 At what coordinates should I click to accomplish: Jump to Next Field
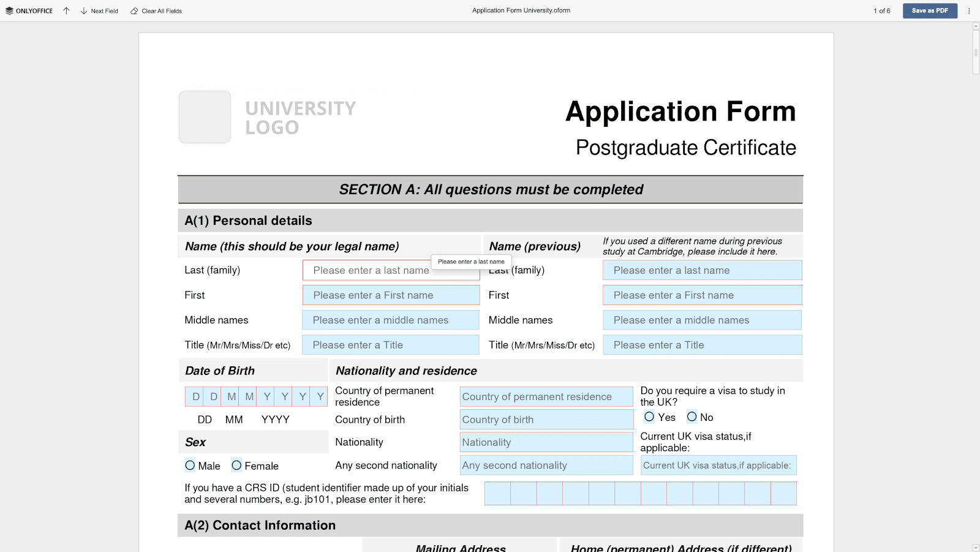point(99,11)
